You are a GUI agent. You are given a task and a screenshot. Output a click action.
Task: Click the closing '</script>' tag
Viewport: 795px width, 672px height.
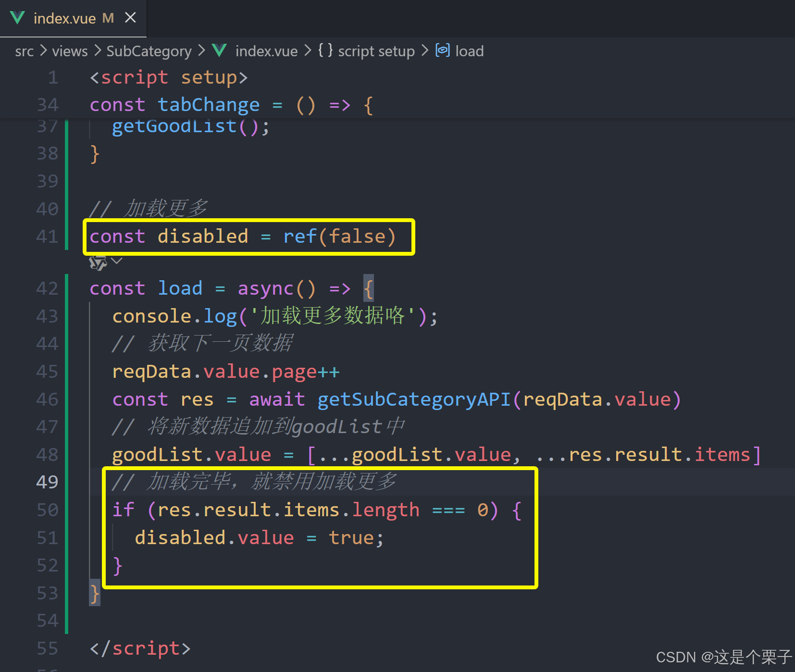tap(140, 648)
